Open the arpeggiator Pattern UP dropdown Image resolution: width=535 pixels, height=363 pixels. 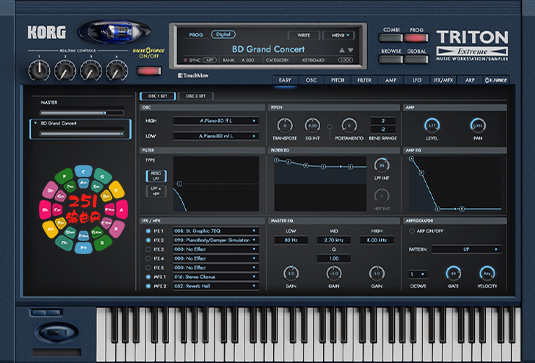[x=466, y=249]
